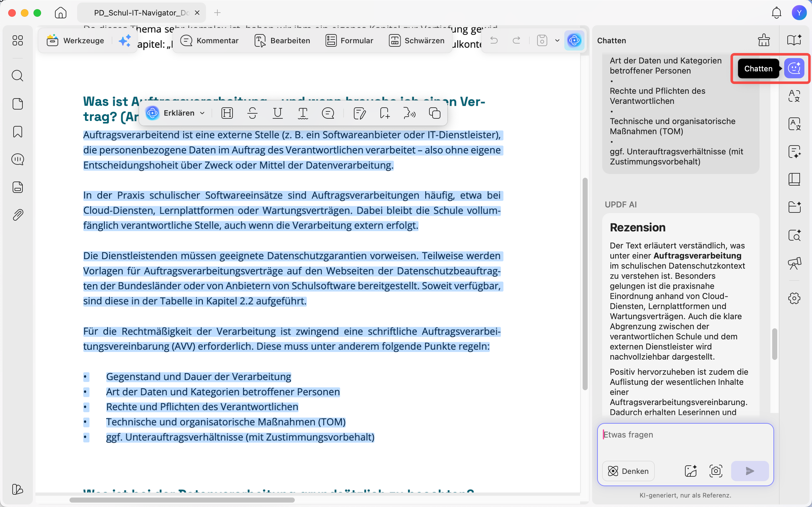Viewport: 812px width, 507px height.
Task: Apply squiggly underline to selected text
Action: (303, 113)
